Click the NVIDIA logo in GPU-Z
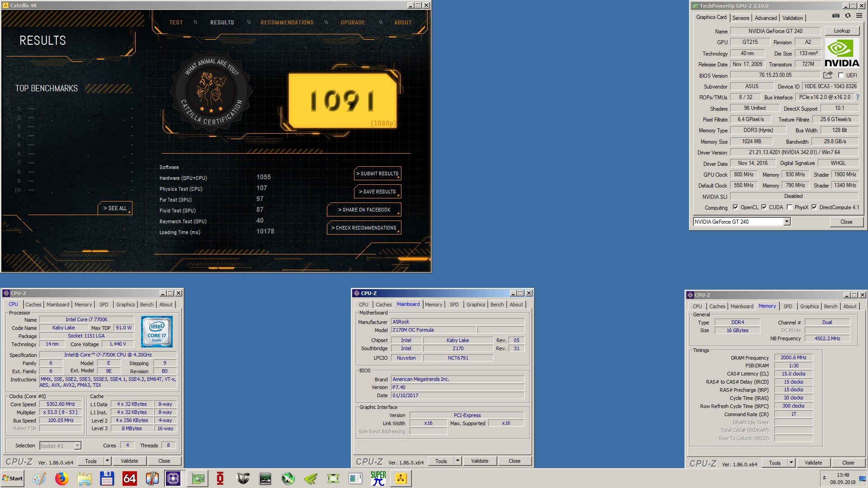The width and height of the screenshot is (868, 488). (x=841, y=53)
